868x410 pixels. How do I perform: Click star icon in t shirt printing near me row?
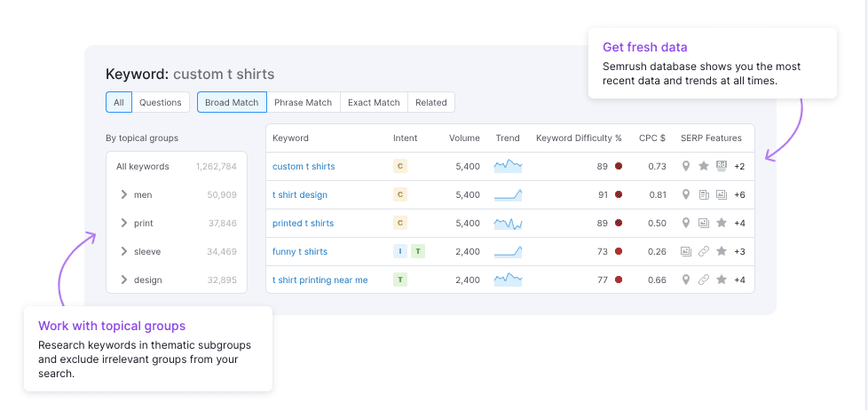(x=722, y=280)
